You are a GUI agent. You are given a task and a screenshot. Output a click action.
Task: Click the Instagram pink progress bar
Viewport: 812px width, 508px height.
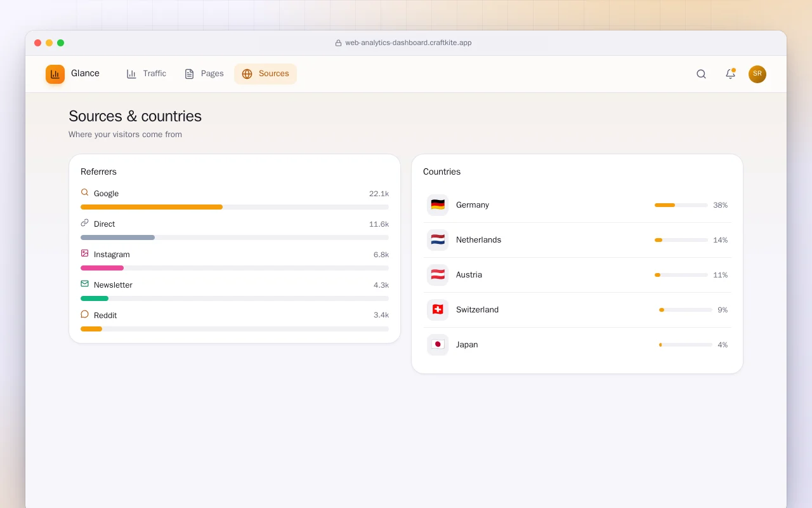pos(235,268)
